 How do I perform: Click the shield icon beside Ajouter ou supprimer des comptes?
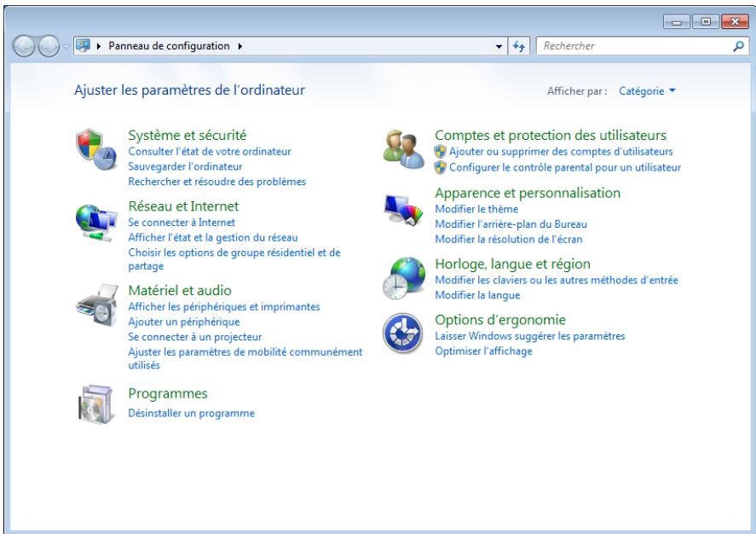click(440, 152)
